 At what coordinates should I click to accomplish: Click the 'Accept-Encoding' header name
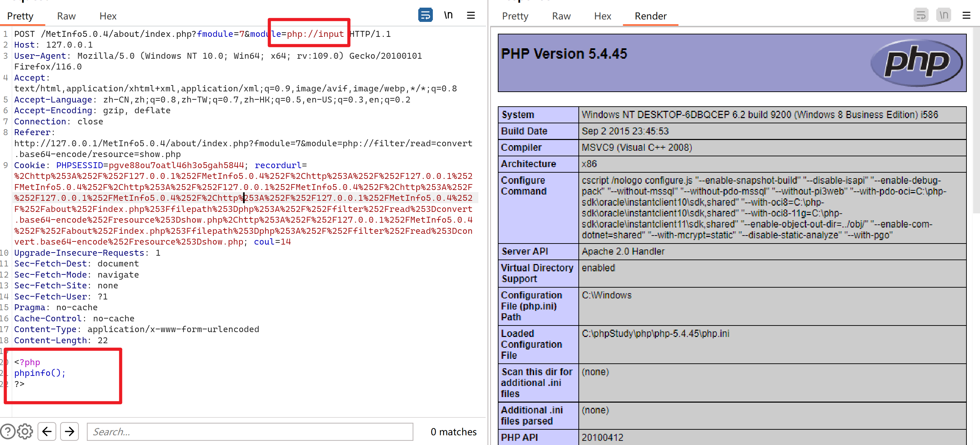(x=53, y=110)
